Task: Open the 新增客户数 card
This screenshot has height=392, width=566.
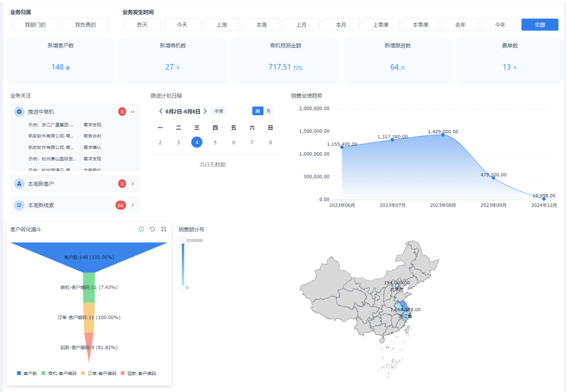Action: [x=61, y=61]
